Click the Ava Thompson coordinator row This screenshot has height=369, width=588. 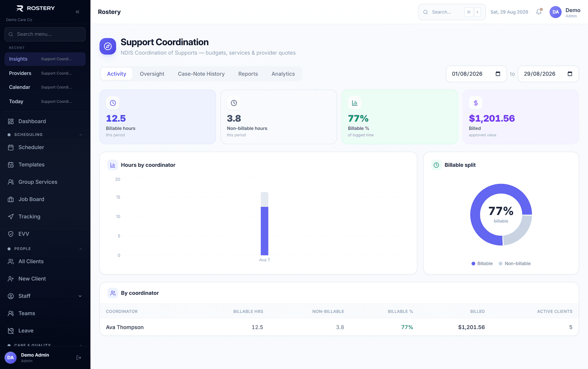[339, 327]
